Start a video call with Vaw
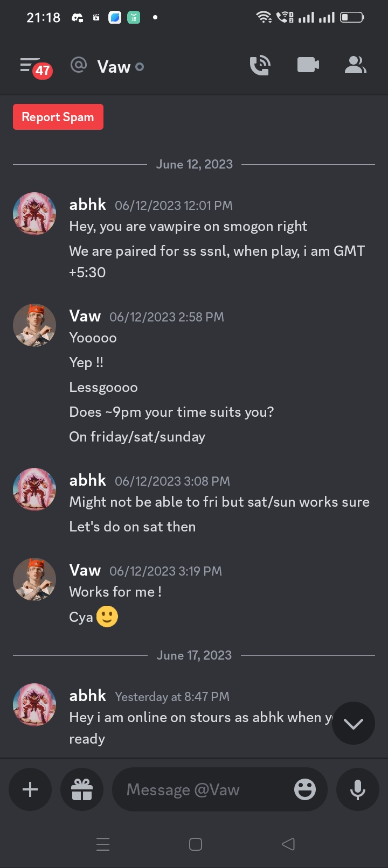The image size is (388, 868). [x=308, y=65]
